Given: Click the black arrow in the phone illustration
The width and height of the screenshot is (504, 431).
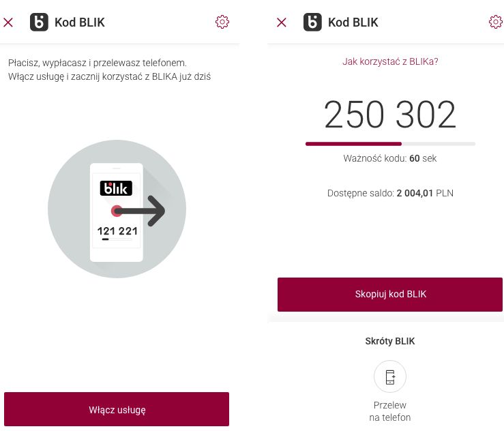Looking at the screenshot, I should (140, 211).
